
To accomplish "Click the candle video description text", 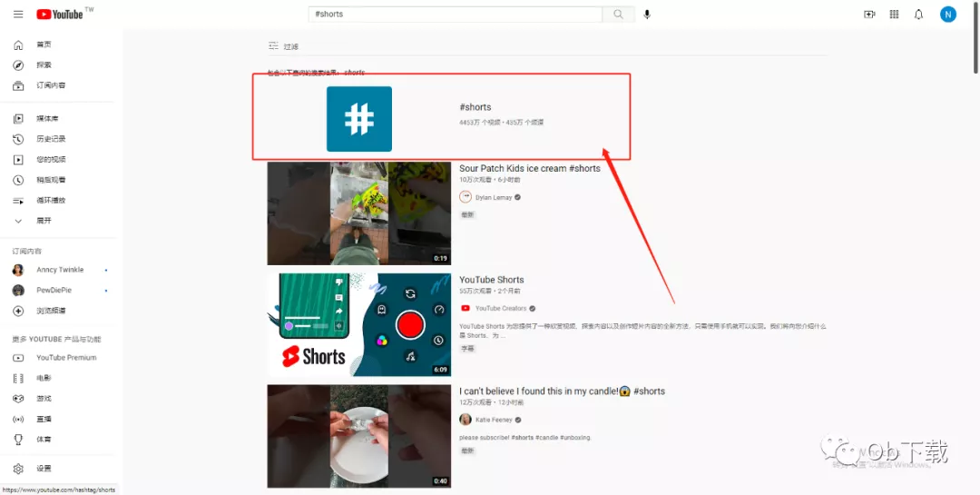I will [x=525, y=438].
